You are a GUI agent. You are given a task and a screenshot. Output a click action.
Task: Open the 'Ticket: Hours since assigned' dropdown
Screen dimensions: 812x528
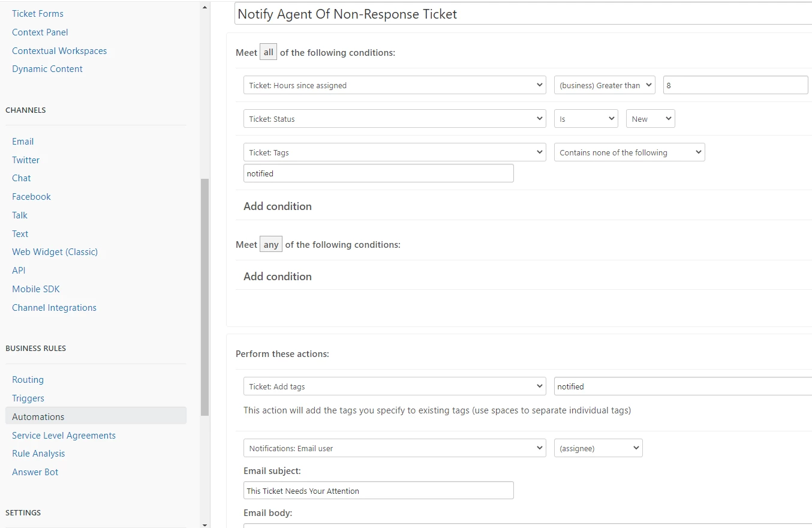click(395, 85)
